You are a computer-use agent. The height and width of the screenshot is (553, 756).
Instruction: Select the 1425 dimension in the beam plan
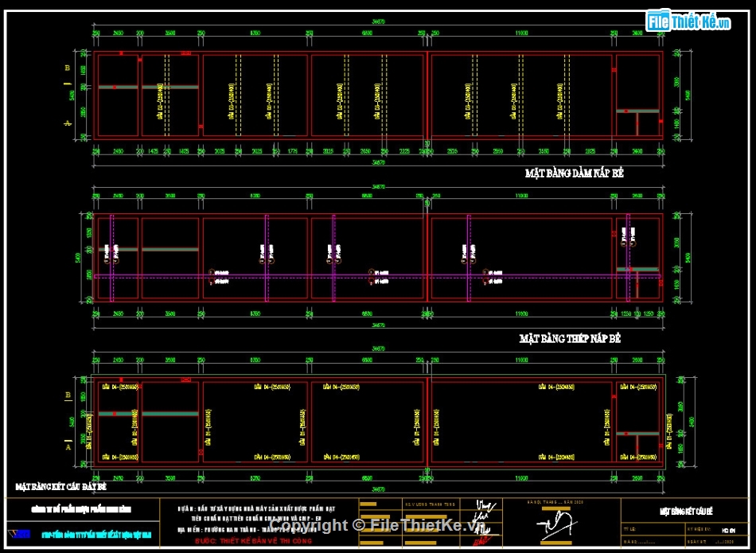(153, 151)
